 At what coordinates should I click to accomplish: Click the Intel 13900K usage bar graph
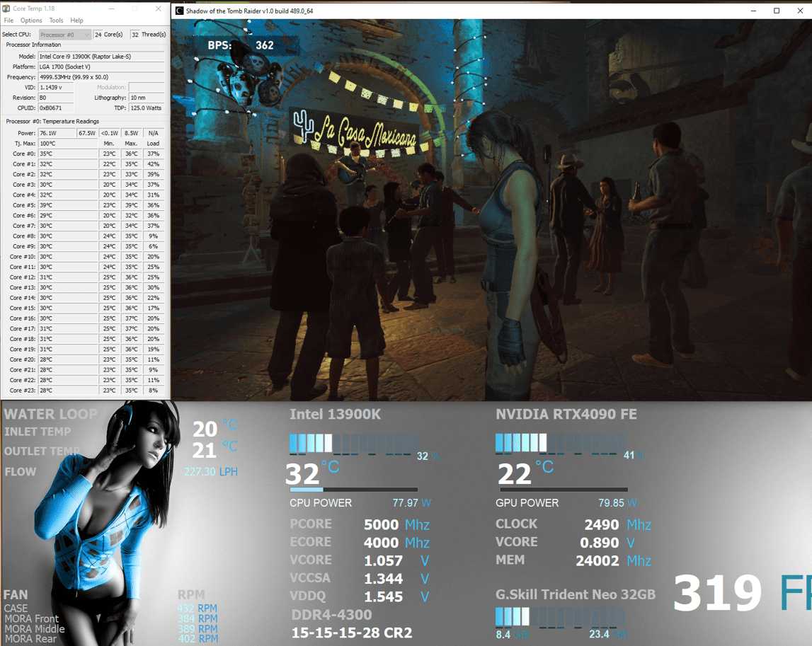pyautogui.click(x=354, y=444)
